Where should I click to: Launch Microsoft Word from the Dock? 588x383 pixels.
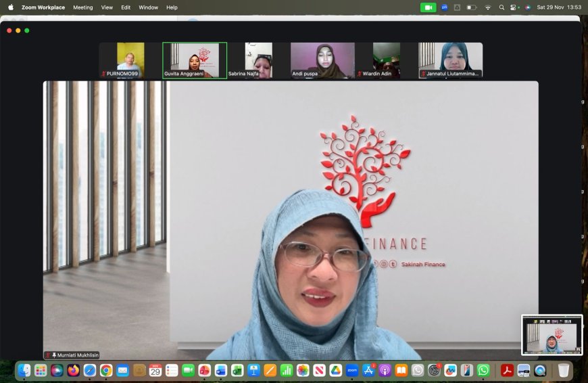(221, 371)
